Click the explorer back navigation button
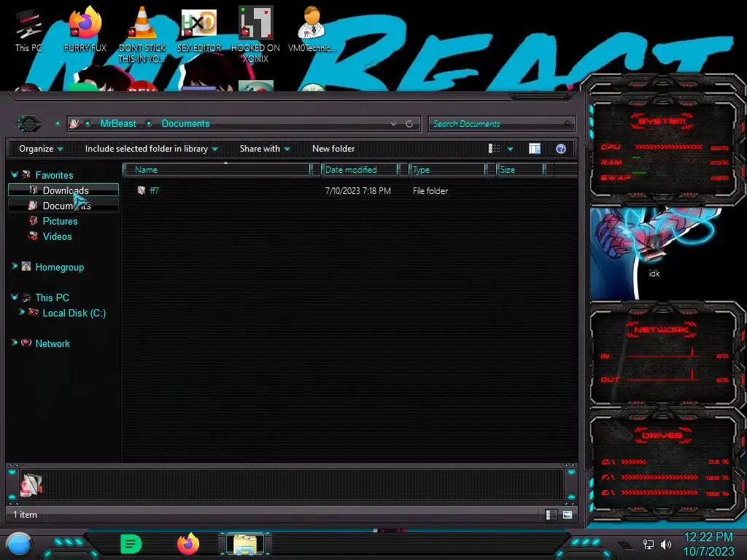747x560 pixels. [29, 124]
